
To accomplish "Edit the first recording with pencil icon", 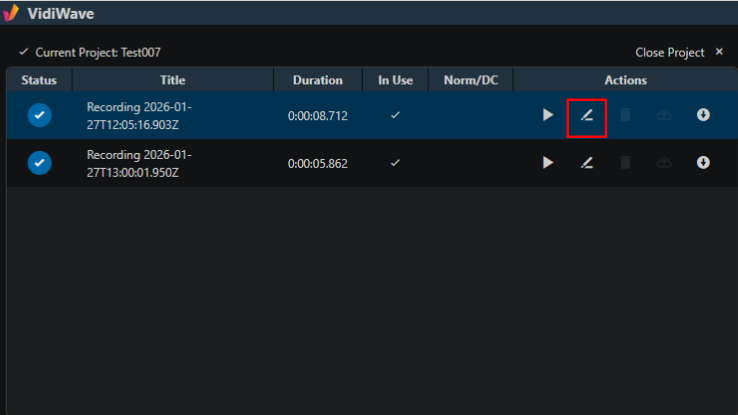I will 586,115.
